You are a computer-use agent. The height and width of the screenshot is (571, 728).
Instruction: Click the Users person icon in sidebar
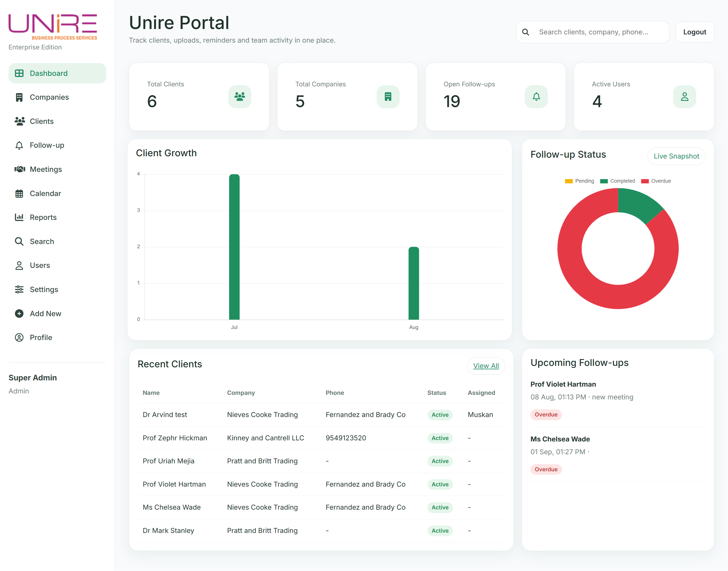point(19,265)
